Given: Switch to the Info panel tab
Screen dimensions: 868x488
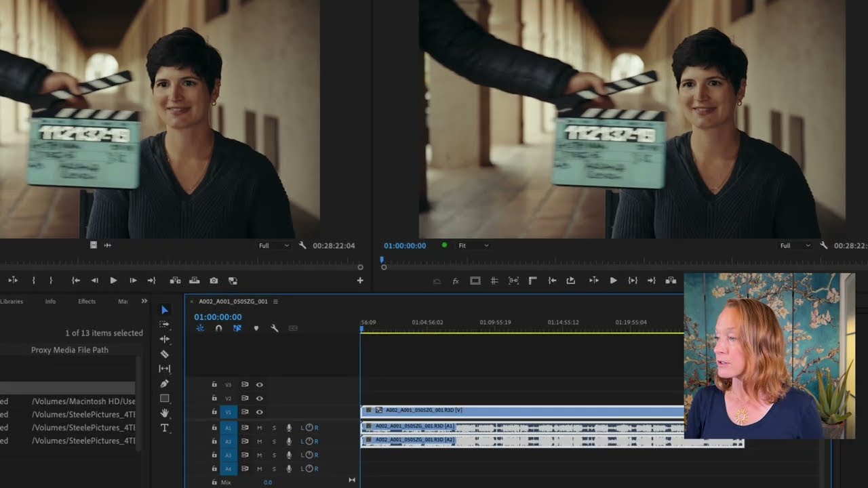Looking at the screenshot, I should 50,301.
